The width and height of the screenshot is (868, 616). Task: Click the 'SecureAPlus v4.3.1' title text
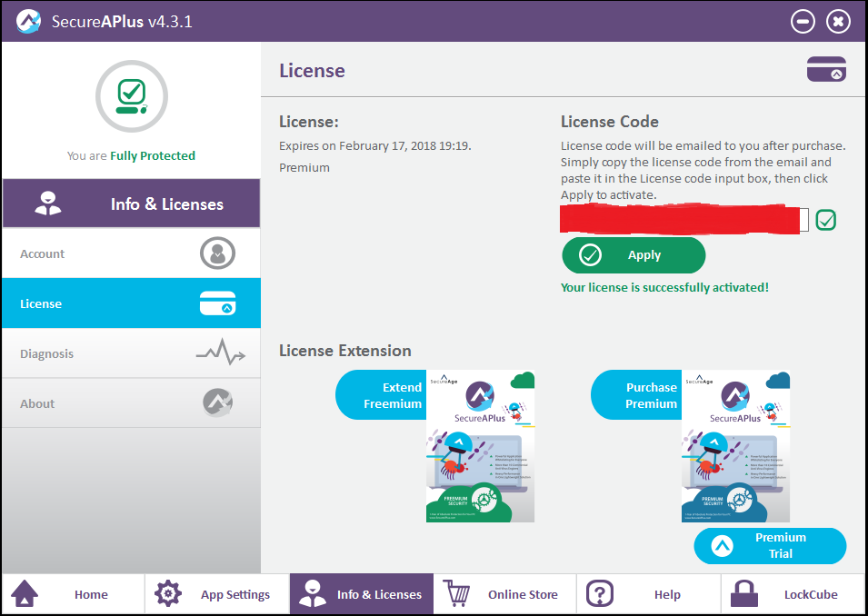(122, 22)
